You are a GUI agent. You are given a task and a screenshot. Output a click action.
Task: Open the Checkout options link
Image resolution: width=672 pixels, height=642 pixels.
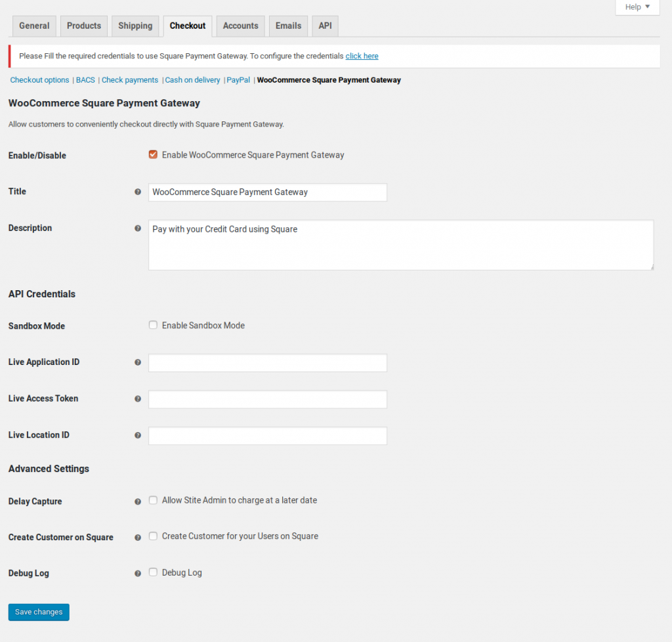(39, 80)
